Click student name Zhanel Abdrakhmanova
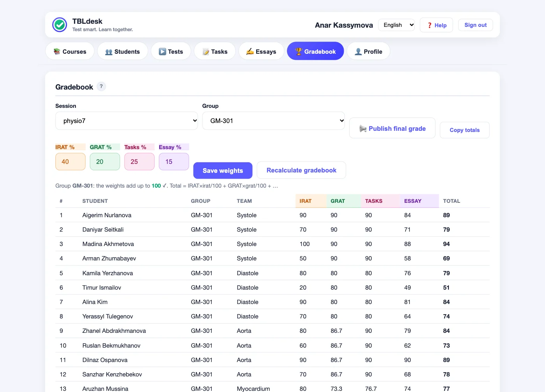The image size is (545, 392). pos(114,331)
